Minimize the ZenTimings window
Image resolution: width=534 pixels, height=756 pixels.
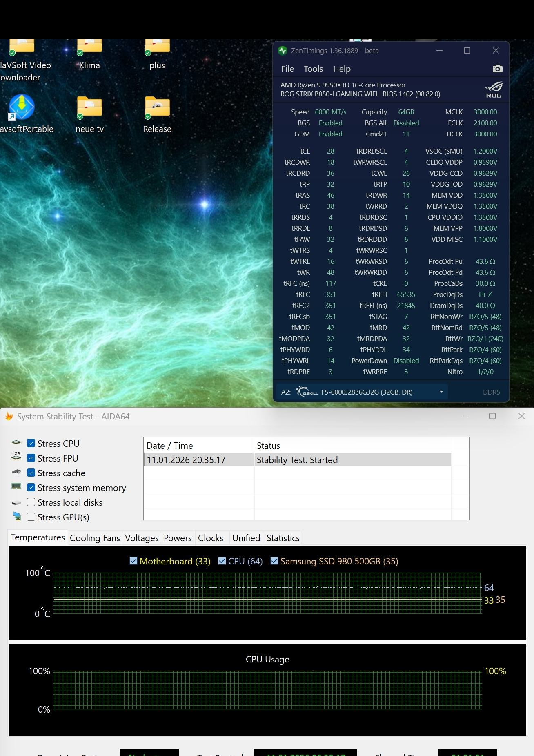pos(439,50)
